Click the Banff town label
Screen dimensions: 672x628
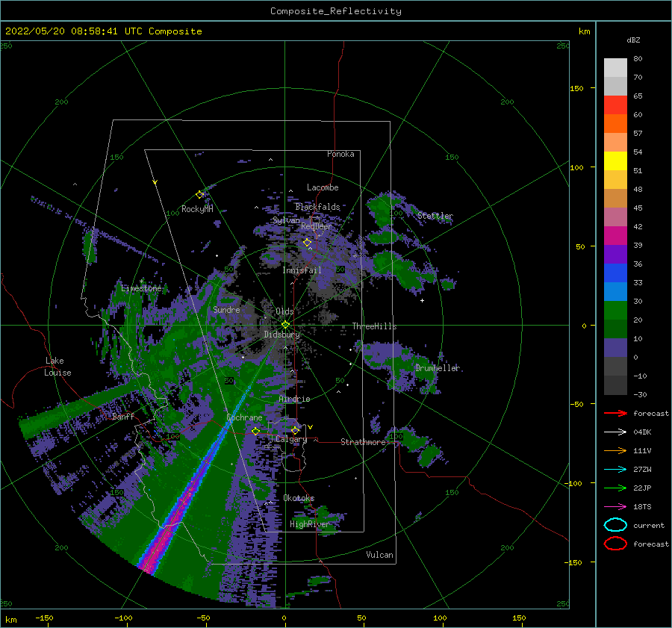coord(123,417)
